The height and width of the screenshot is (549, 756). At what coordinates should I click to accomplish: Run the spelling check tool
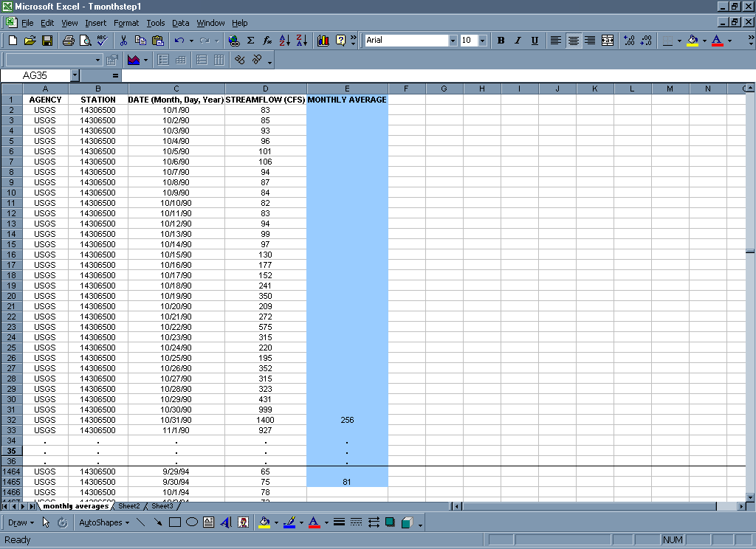coord(102,41)
